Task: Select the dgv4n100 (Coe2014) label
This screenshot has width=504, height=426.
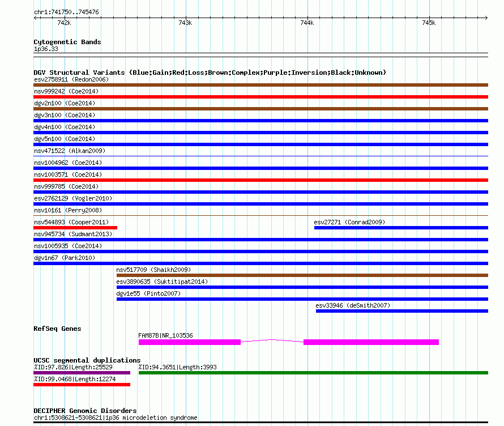Action: (65, 127)
